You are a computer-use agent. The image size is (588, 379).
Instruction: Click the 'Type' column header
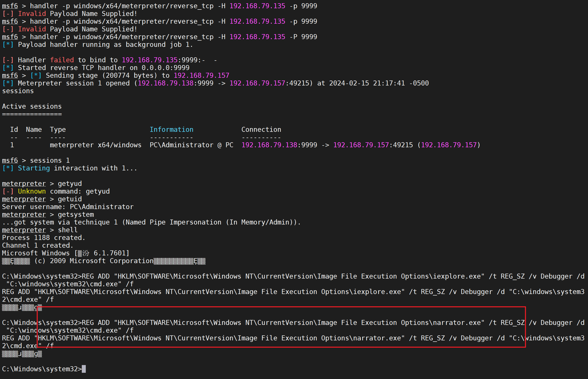tap(58, 129)
